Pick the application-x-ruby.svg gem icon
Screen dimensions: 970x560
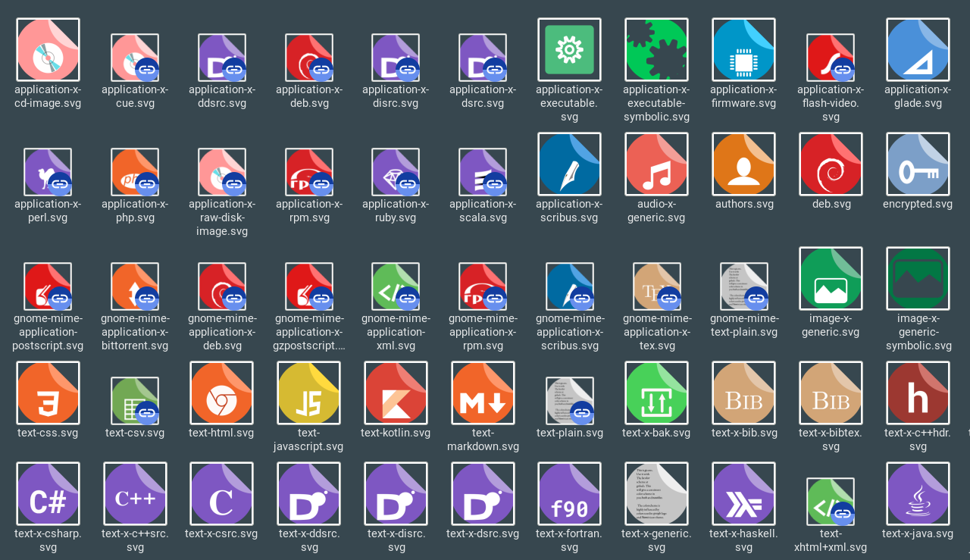(x=396, y=172)
